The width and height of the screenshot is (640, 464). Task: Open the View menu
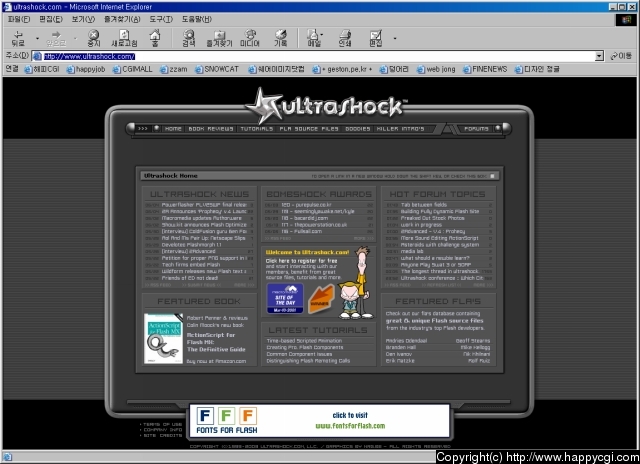point(83,19)
